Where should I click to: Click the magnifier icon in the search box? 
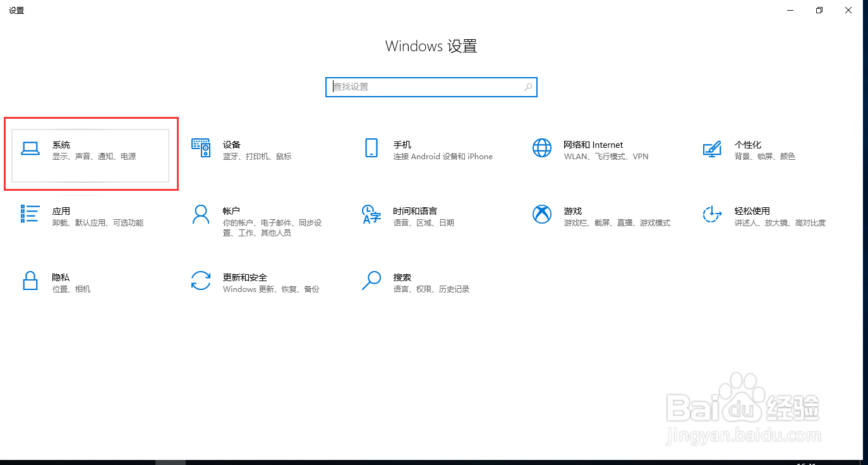click(527, 87)
